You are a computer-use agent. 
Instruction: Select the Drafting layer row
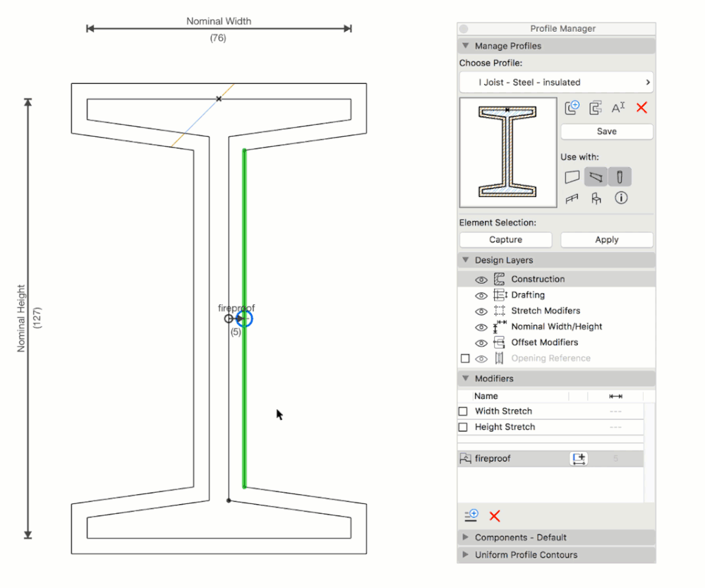click(556, 294)
